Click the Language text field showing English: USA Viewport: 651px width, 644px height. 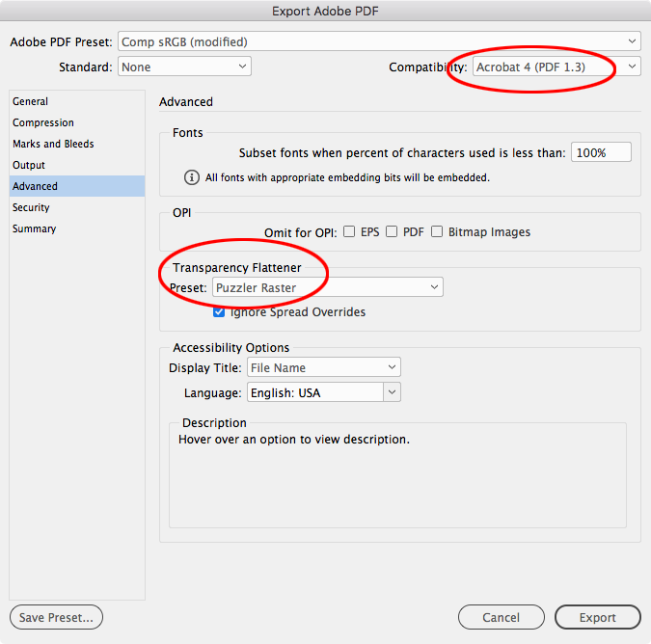[315, 392]
